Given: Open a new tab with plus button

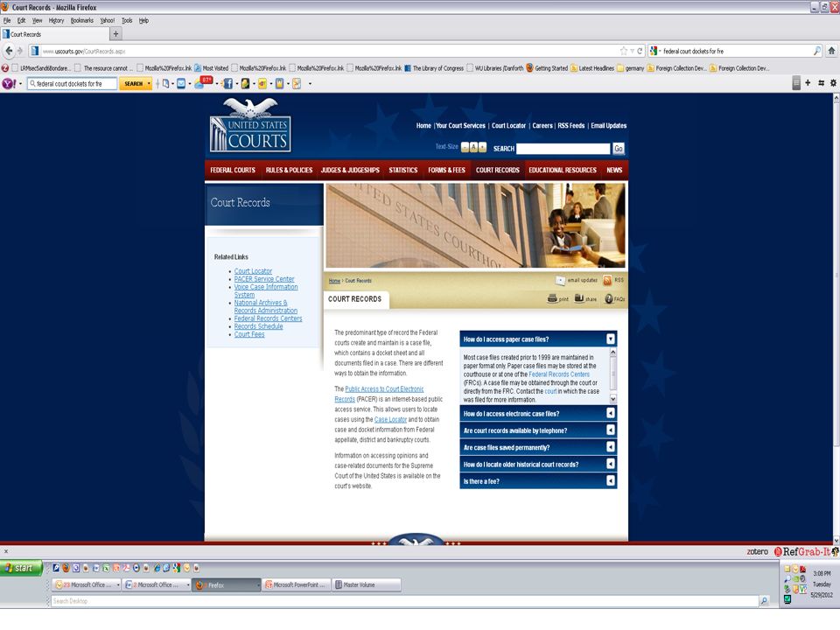Looking at the screenshot, I should pyautogui.click(x=115, y=34).
